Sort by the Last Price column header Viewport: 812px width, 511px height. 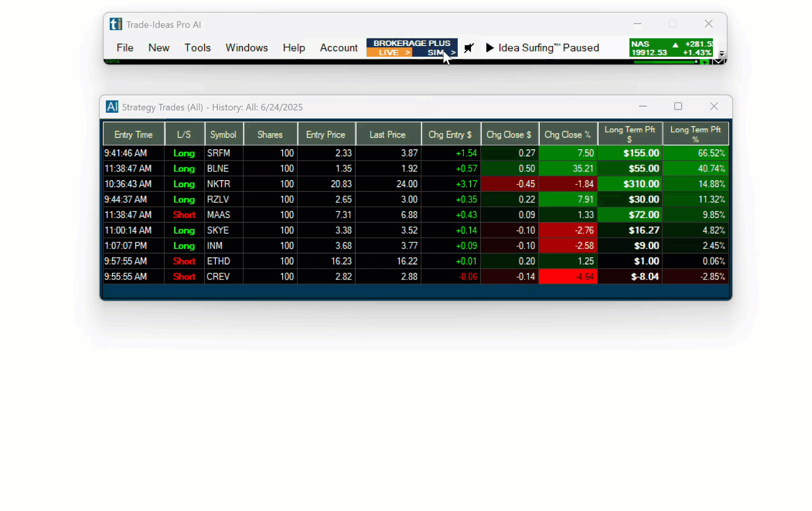click(x=388, y=135)
